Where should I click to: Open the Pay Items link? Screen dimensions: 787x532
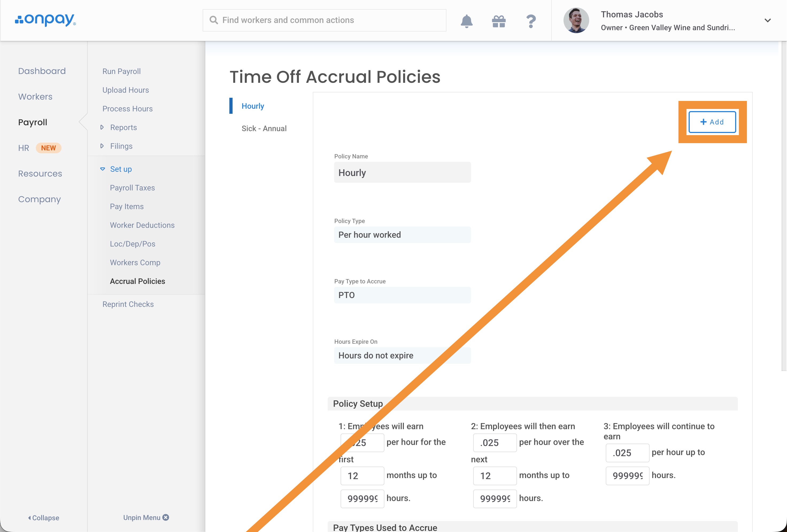coord(127,206)
